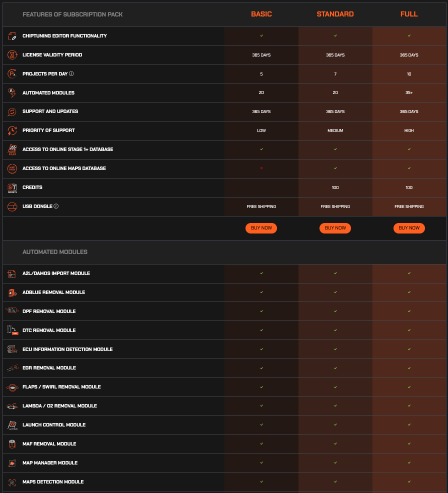Click the Priority of Support clock icon

click(12, 130)
